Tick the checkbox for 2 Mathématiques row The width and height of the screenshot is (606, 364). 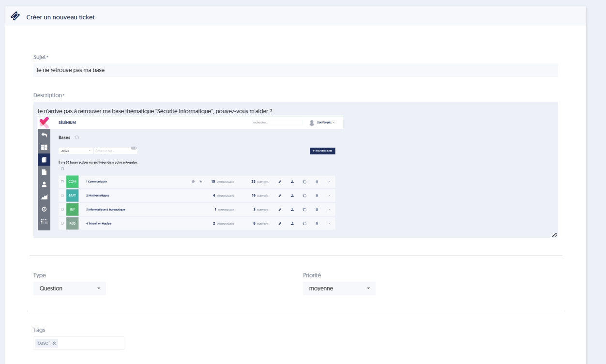62,196
